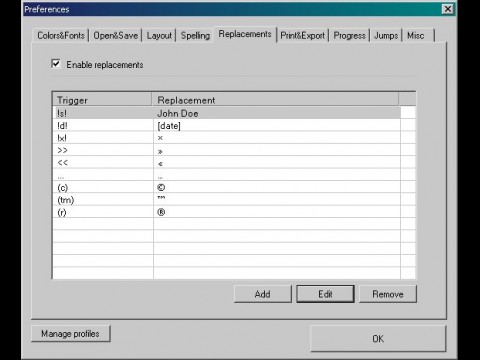Switch to the Colors&Fonts tab
Viewport: 480px width, 360px height.
point(61,35)
